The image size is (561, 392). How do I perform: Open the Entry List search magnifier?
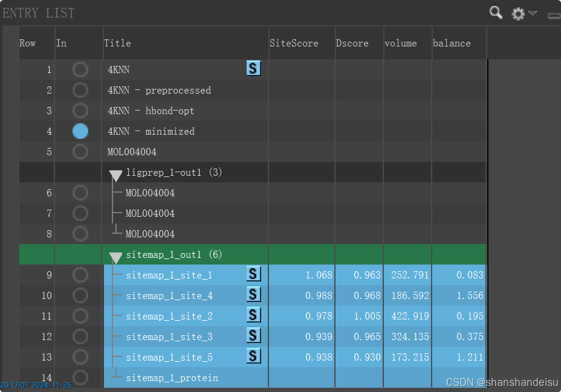(x=496, y=13)
